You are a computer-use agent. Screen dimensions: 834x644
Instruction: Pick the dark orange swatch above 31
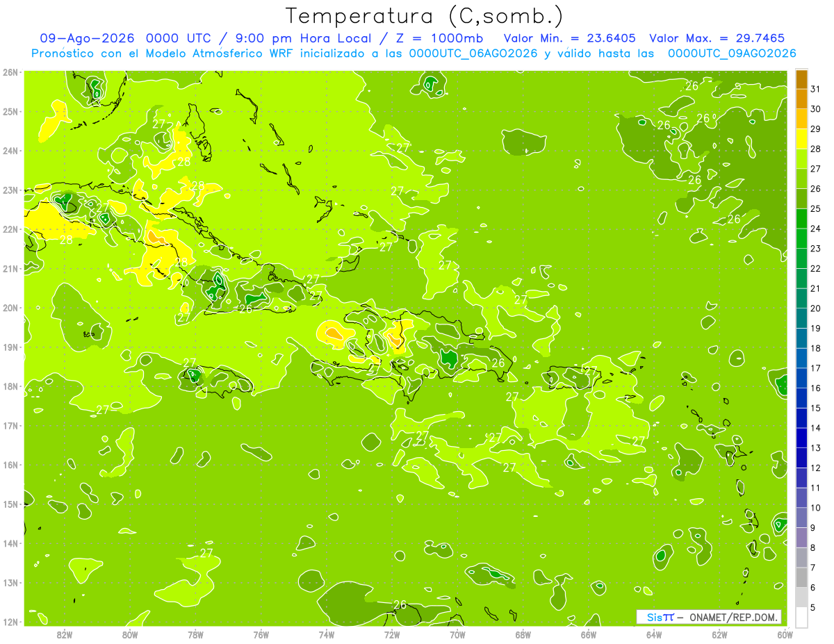[801, 79]
